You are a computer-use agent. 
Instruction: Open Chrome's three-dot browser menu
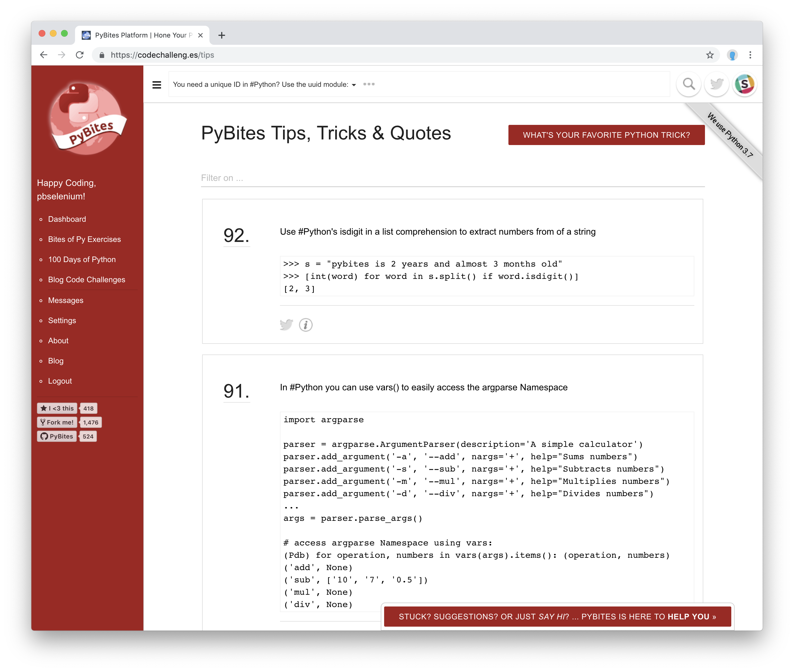click(x=750, y=55)
